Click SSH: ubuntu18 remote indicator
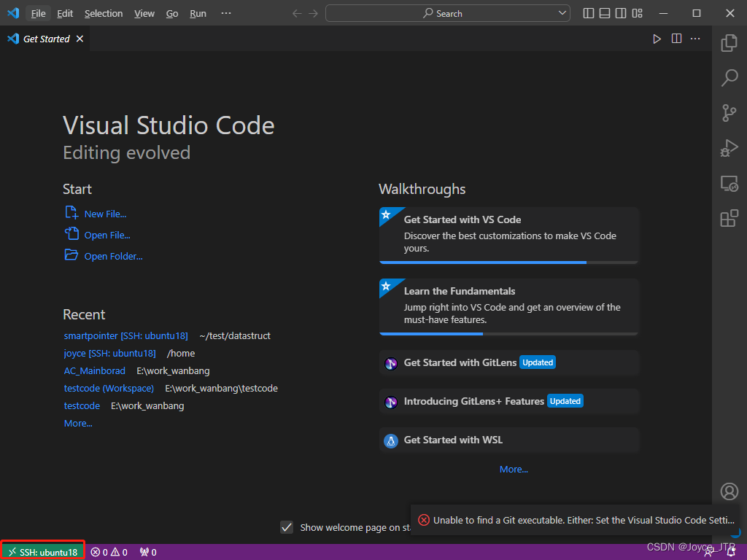This screenshot has height=560, width=747. pos(42,552)
